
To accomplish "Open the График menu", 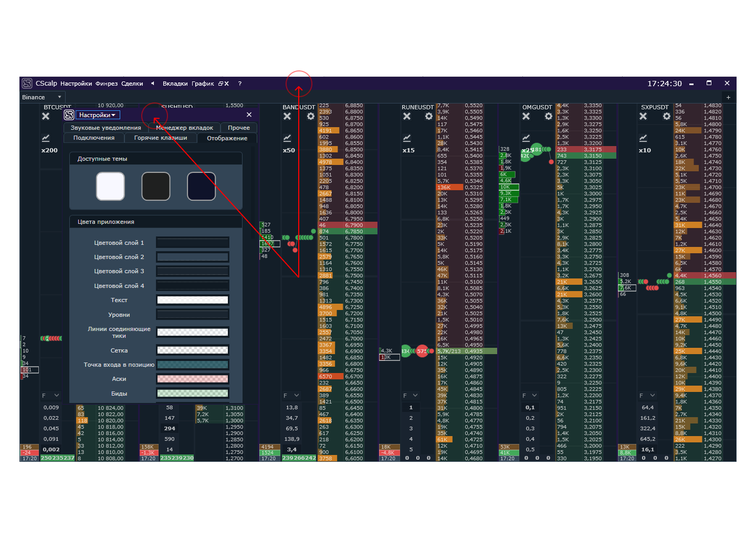I will 203,84.
